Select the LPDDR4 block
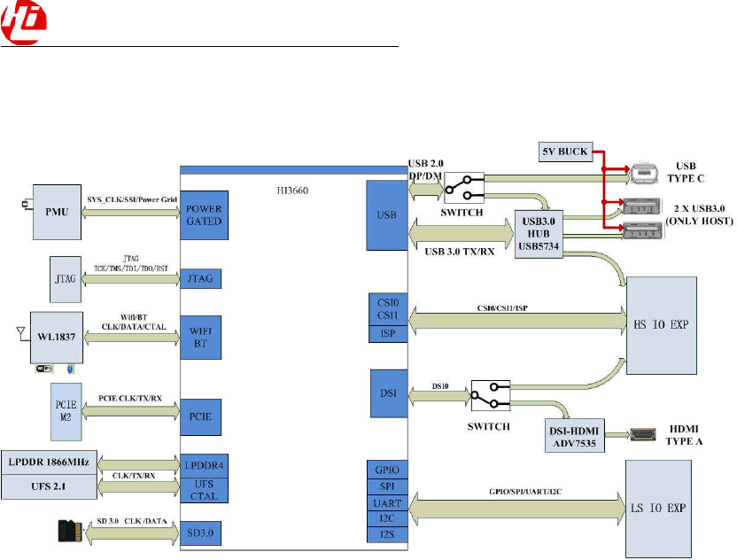The height and width of the screenshot is (560, 737). click(x=204, y=466)
